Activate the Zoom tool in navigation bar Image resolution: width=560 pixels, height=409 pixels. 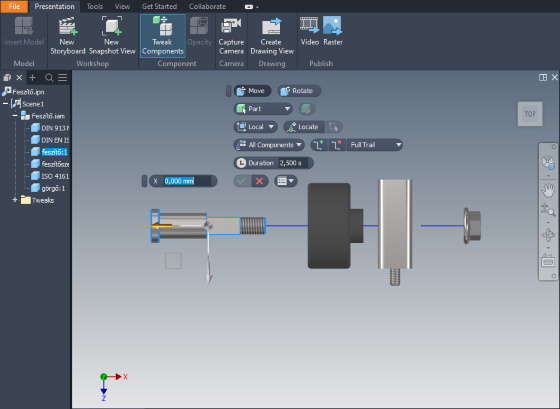click(548, 210)
